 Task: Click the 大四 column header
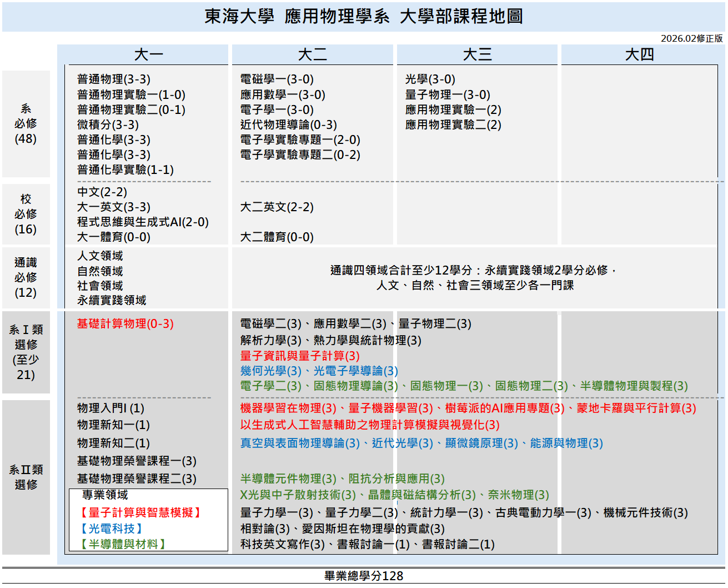point(640,54)
